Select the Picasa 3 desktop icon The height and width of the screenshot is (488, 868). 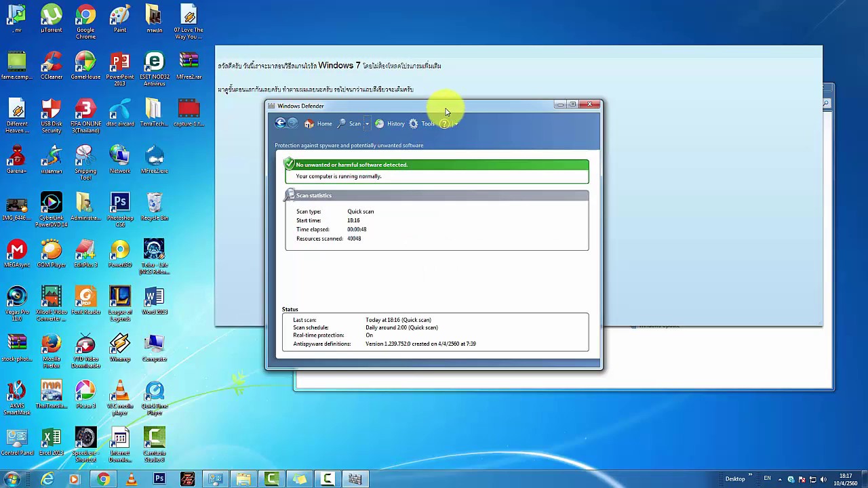pyautogui.click(x=85, y=394)
